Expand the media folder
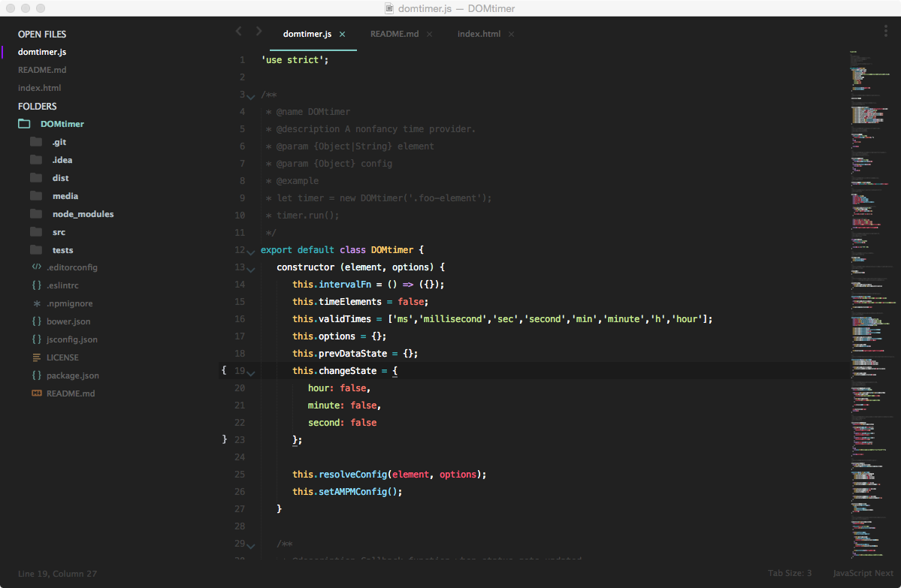901x588 pixels. tap(65, 196)
